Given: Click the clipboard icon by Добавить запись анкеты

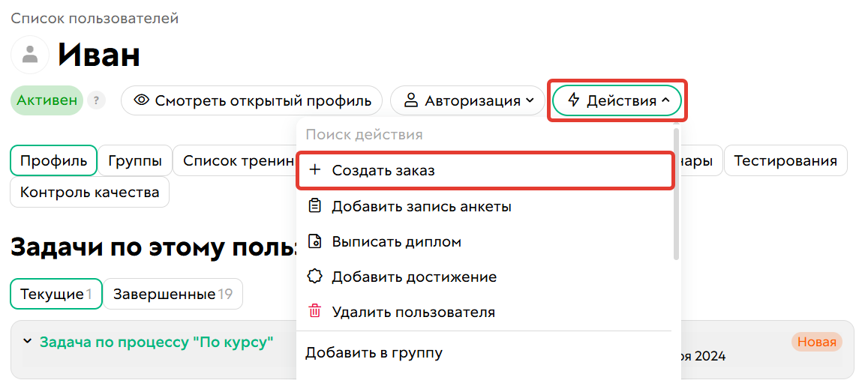Looking at the screenshot, I should (x=314, y=206).
